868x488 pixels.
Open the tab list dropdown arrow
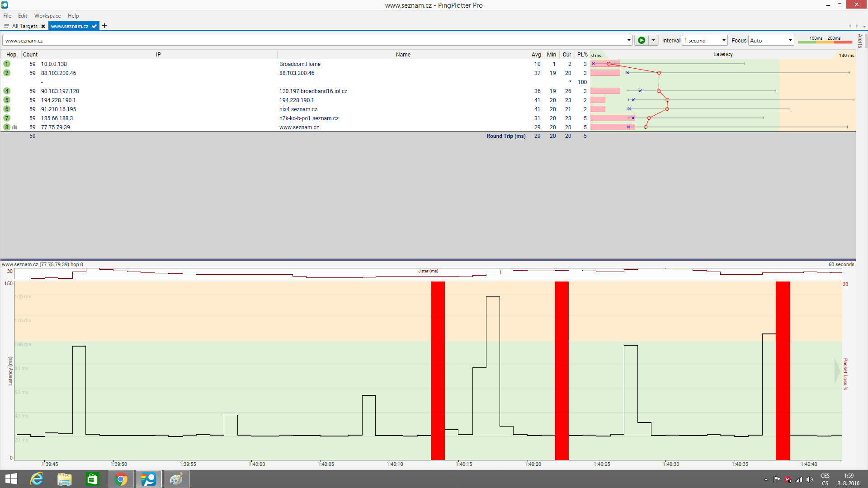point(864,26)
